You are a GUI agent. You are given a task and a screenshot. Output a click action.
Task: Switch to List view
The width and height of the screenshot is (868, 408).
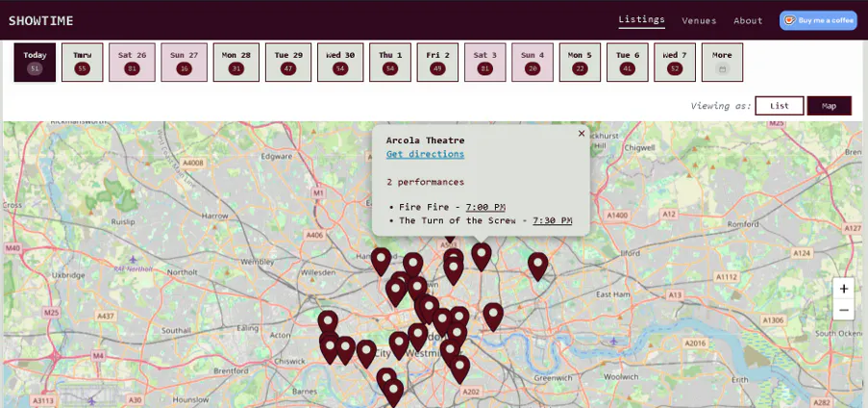[x=779, y=105]
